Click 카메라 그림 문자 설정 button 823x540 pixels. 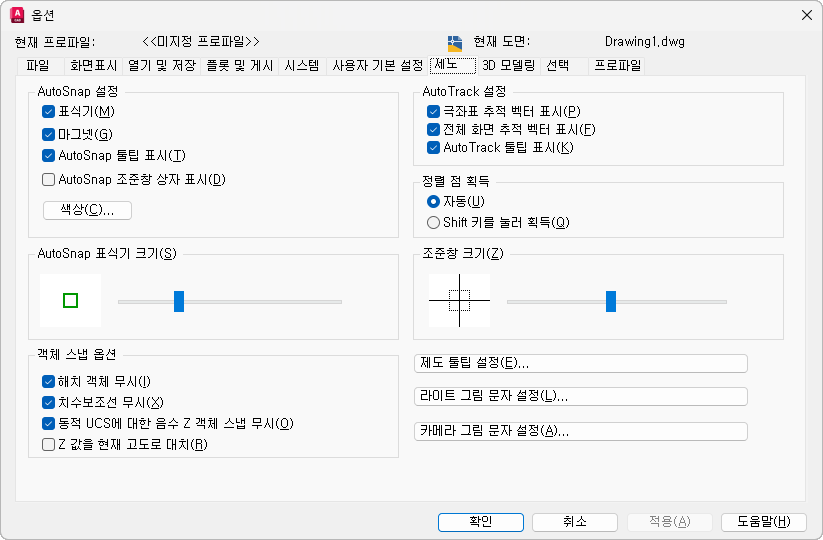580,431
